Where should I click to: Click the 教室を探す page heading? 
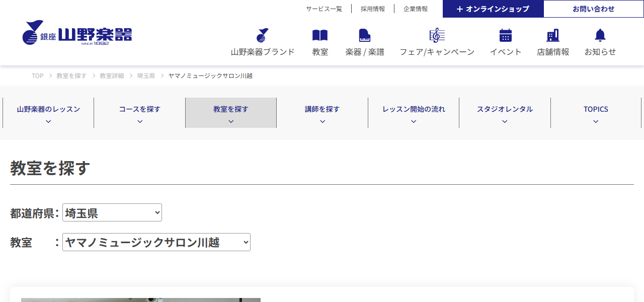coord(50,168)
